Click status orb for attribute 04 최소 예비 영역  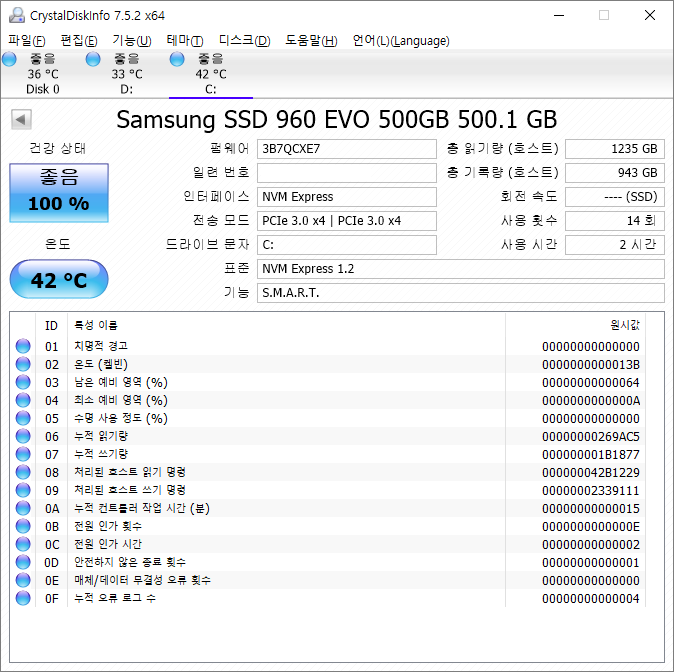click(x=23, y=400)
